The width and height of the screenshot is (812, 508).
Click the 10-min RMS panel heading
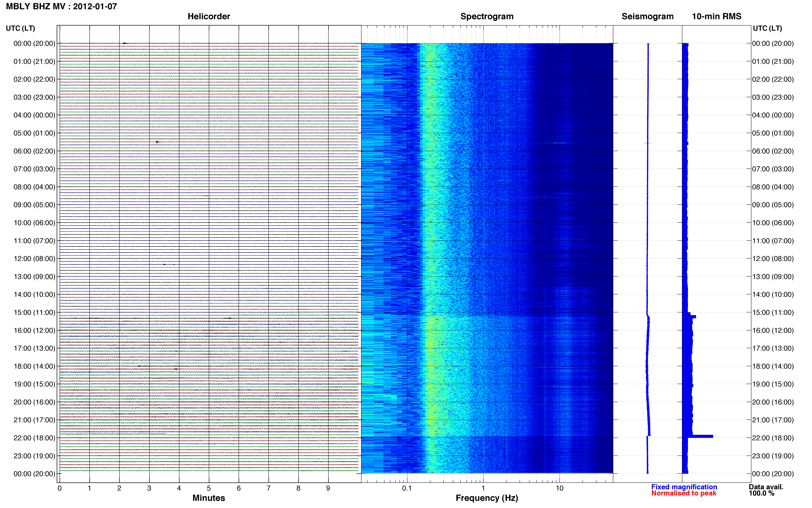[716, 16]
